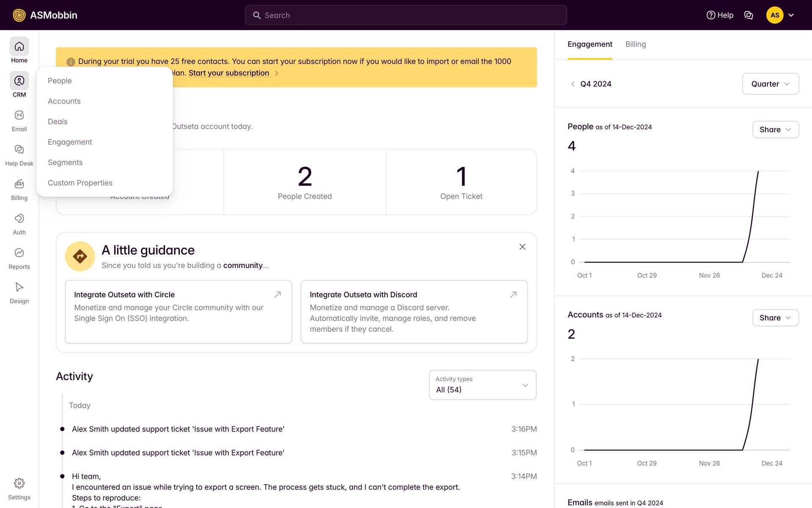Open the Activity types dropdown
The height and width of the screenshot is (508, 812).
coord(483,385)
